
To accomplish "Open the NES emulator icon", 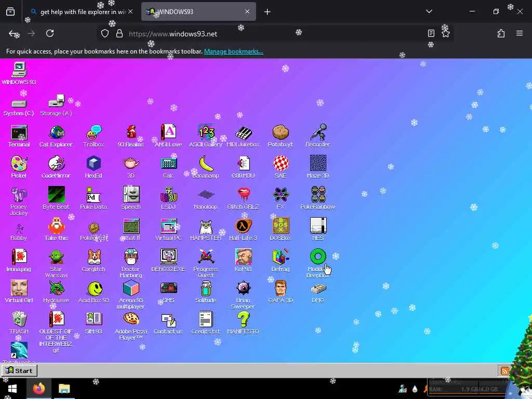I will pyautogui.click(x=318, y=229).
